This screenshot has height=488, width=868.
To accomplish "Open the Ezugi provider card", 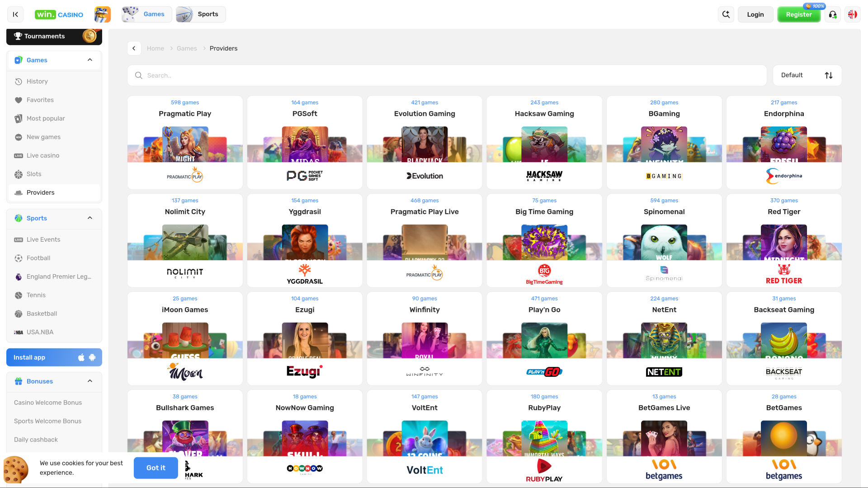I will 305,338.
